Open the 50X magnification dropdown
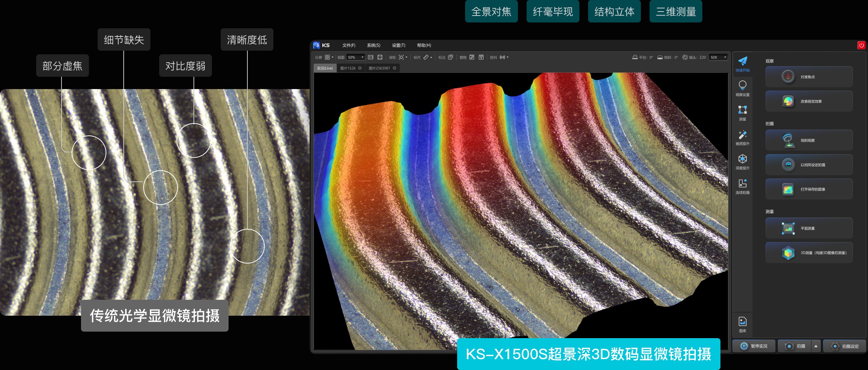The width and height of the screenshot is (868, 370). [x=718, y=57]
